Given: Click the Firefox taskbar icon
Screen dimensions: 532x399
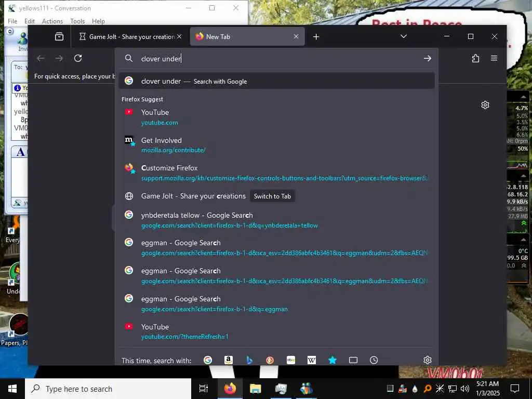Looking at the screenshot, I should [230, 389].
